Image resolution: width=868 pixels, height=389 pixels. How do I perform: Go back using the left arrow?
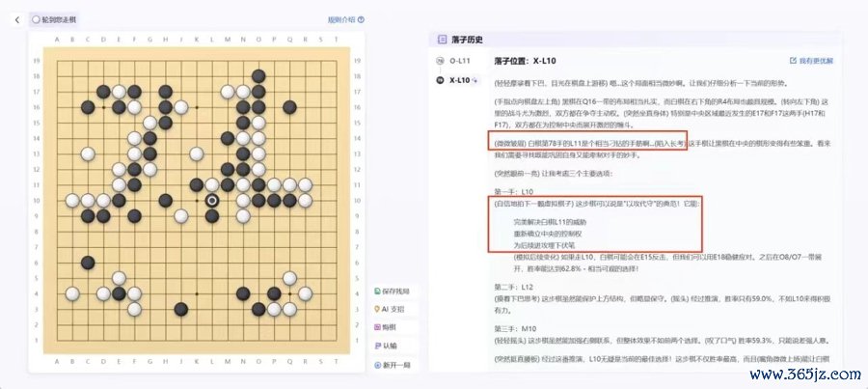click(x=17, y=20)
